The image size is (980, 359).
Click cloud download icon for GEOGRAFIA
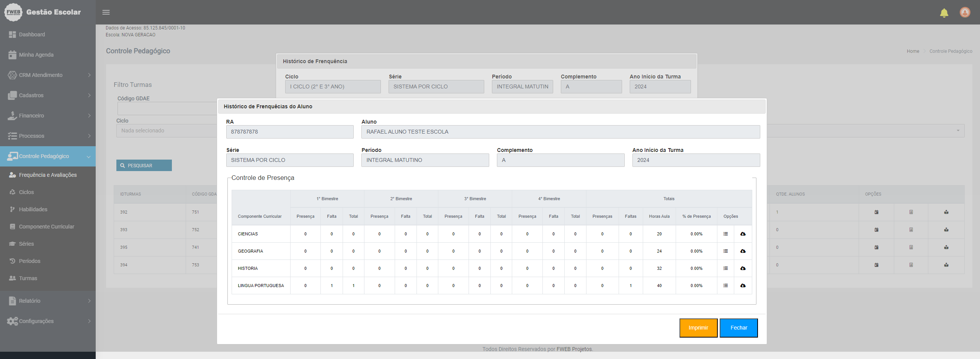coord(743,251)
